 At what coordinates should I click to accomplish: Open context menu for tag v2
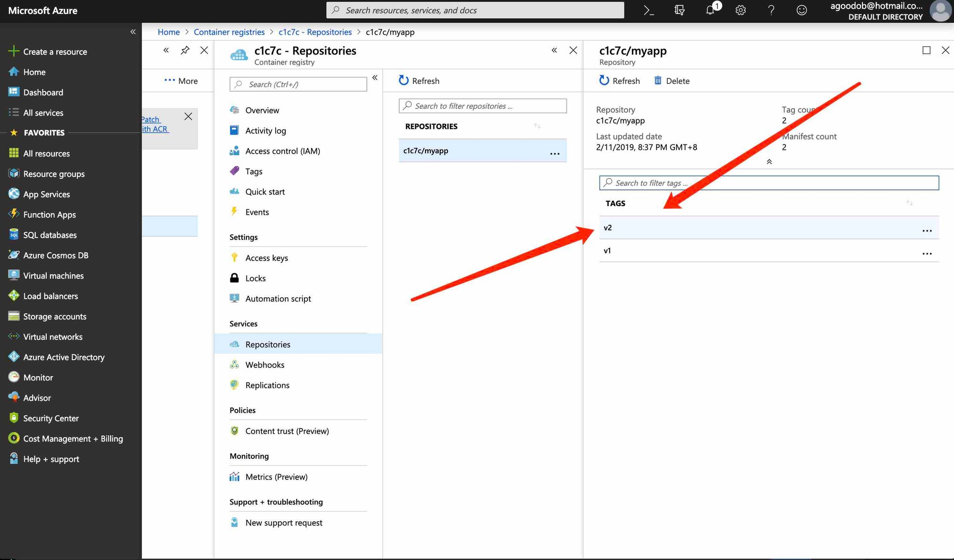pos(927,230)
